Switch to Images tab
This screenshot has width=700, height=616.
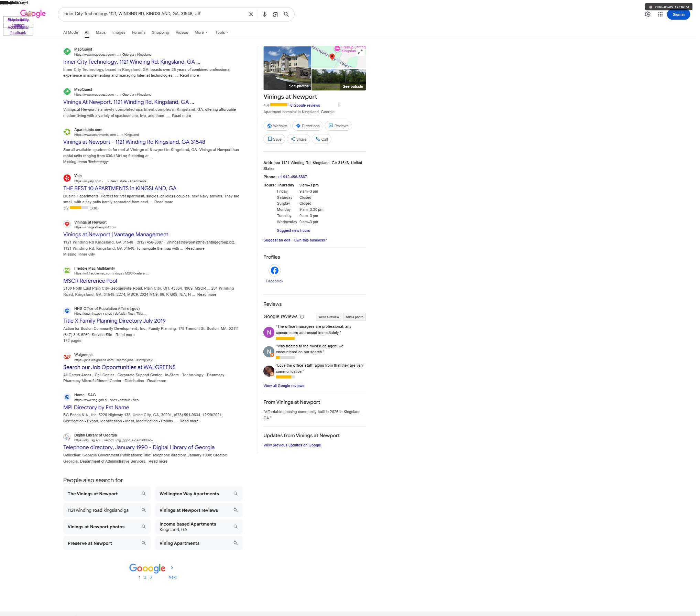point(119,33)
